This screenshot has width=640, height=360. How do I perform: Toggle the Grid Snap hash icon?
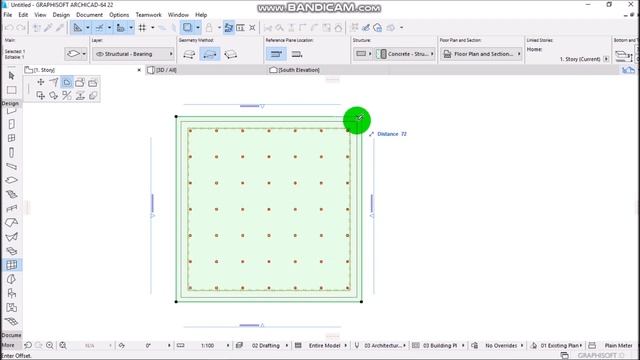[x=142, y=28]
